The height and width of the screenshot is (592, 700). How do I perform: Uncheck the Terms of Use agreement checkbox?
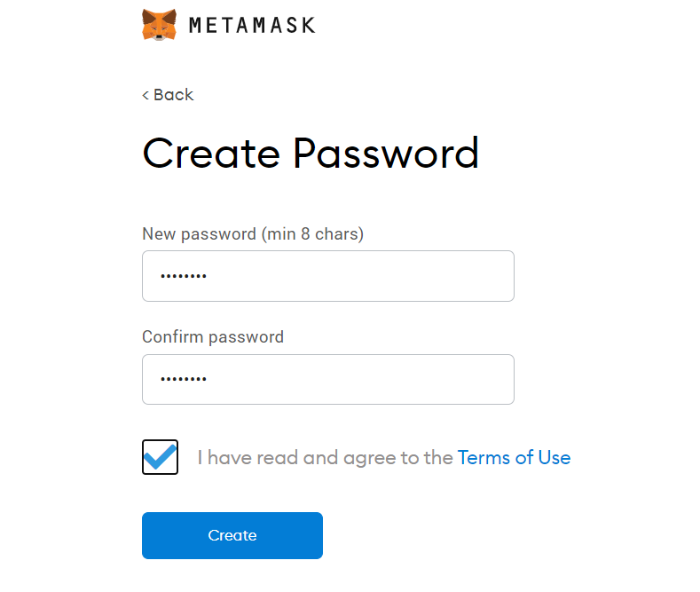coord(160,457)
